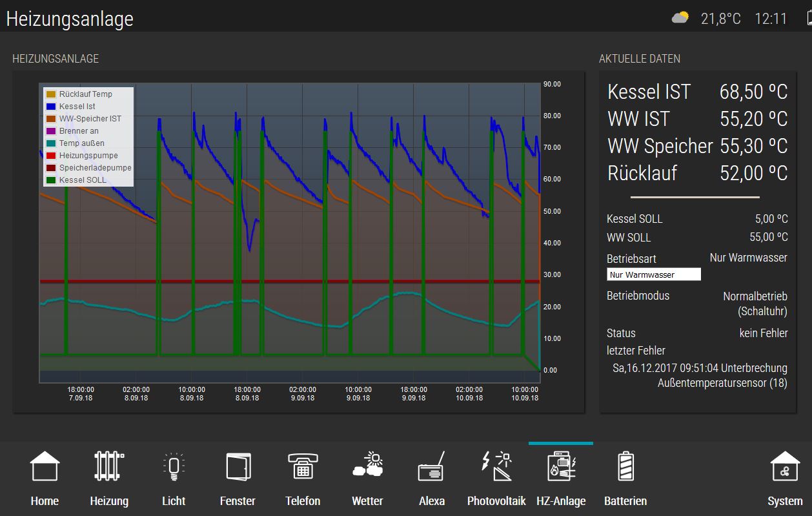Click the 90.00 y-axis label
Screen dimensions: 812x516
click(552, 84)
